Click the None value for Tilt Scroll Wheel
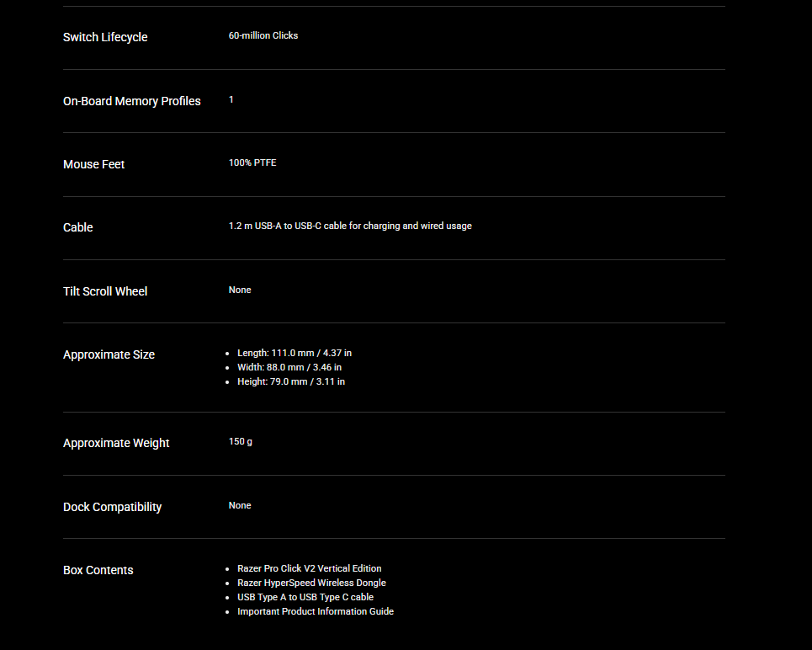 coord(240,290)
